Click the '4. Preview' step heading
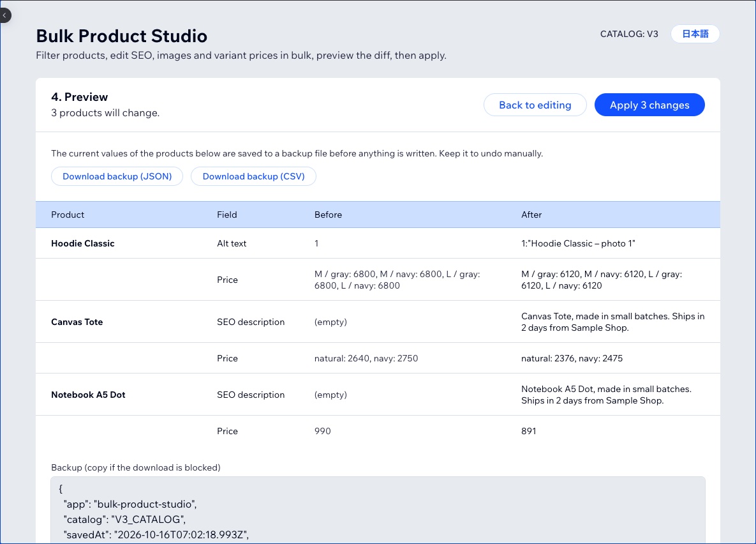Image resolution: width=756 pixels, height=544 pixels. point(80,97)
